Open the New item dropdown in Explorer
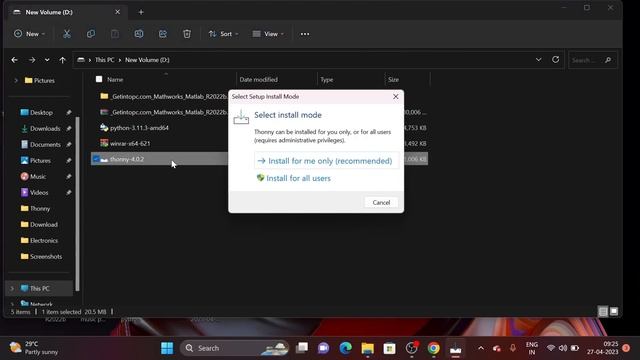 click(29, 34)
